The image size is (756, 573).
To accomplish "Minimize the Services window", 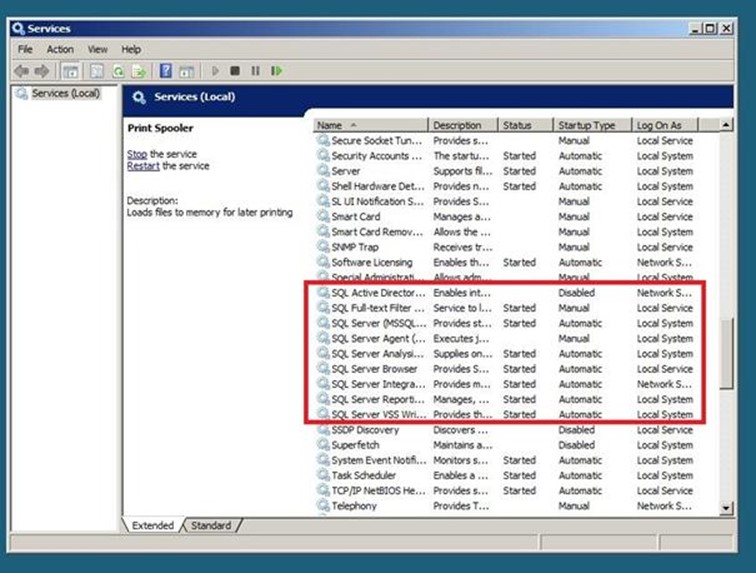I will [695, 29].
